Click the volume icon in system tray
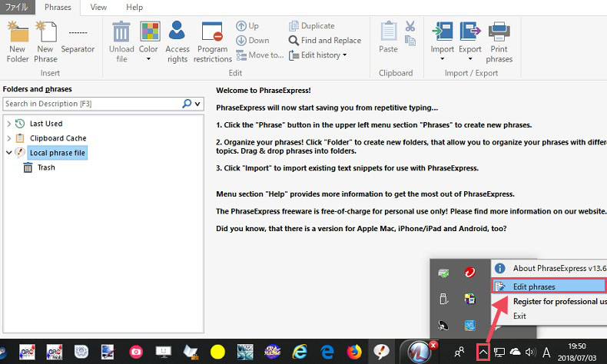607x364 pixels. coord(530,352)
